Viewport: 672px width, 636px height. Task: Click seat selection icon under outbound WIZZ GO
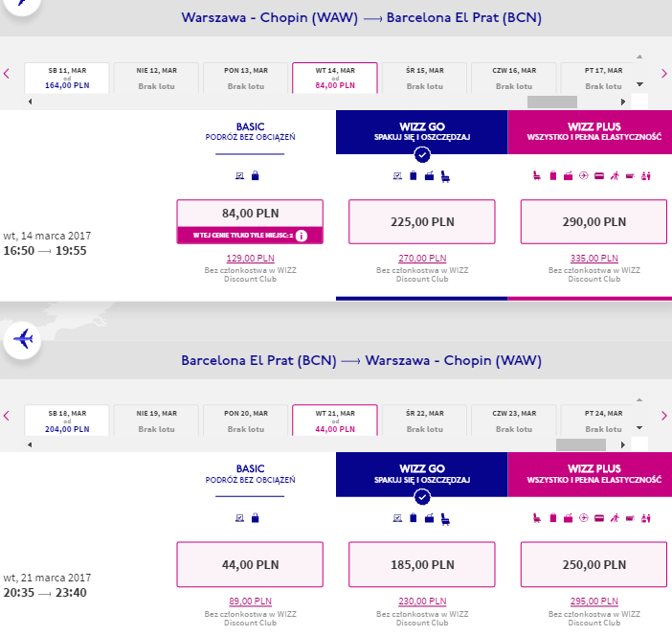tap(446, 176)
